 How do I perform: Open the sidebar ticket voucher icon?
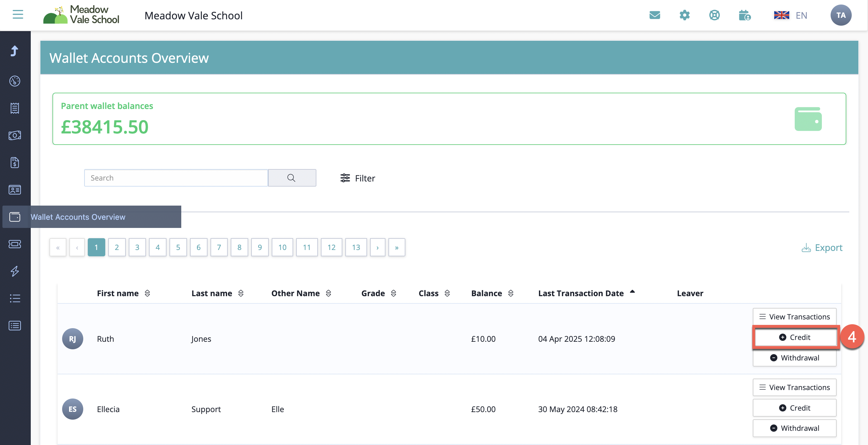coord(15,244)
